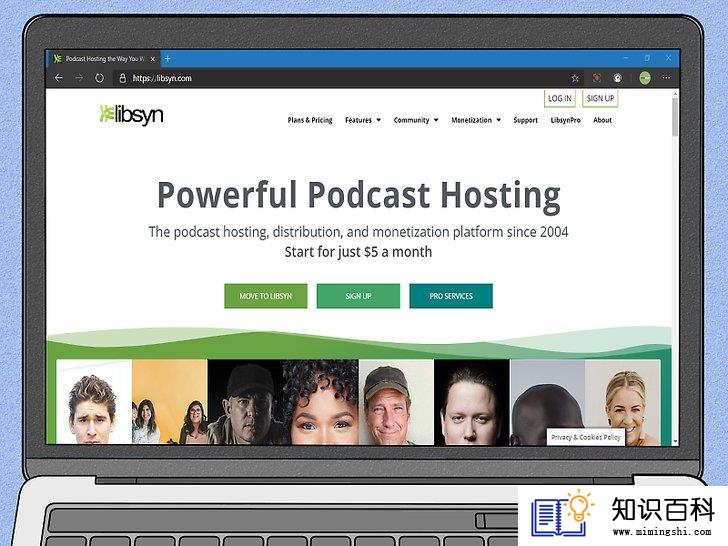
Task: Click the red extension icon in toolbar
Action: click(597, 78)
